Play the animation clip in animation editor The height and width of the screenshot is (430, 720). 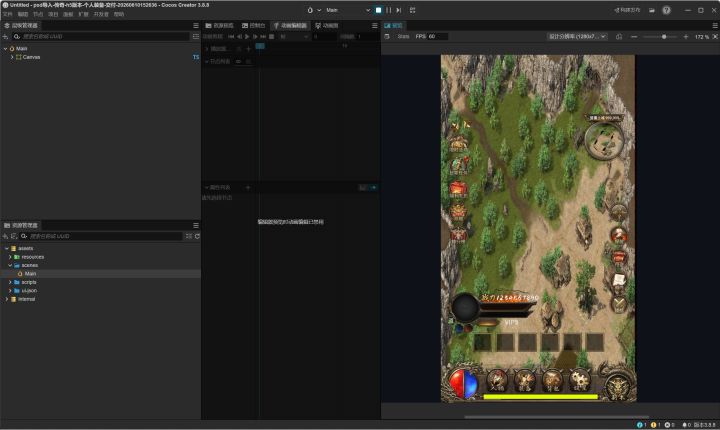[247, 36]
